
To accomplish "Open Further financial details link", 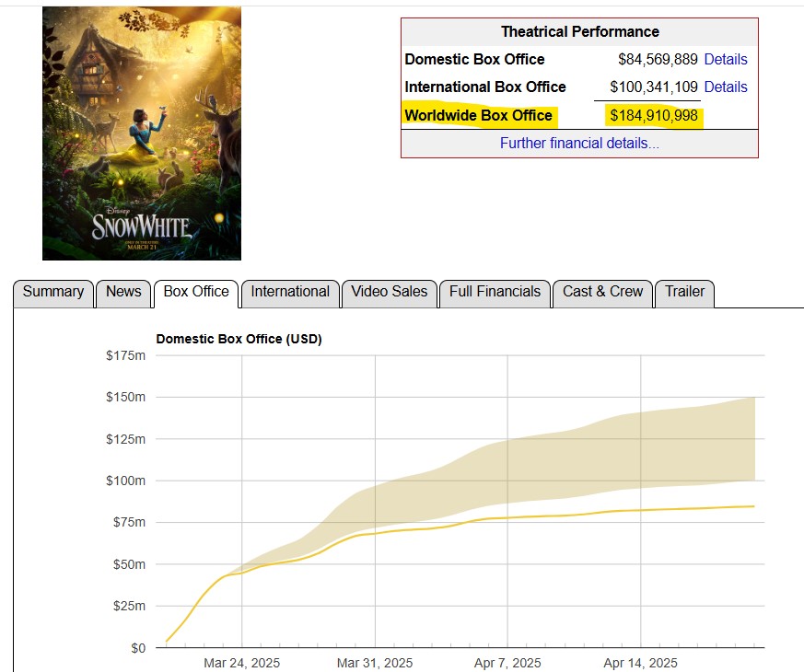I will point(579,144).
